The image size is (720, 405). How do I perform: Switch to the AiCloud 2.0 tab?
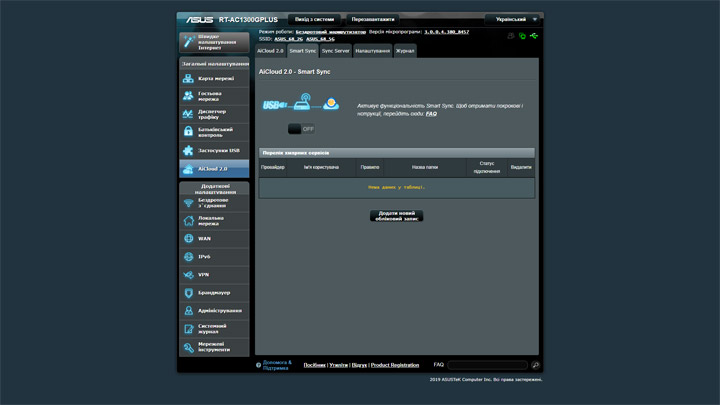tap(270, 51)
